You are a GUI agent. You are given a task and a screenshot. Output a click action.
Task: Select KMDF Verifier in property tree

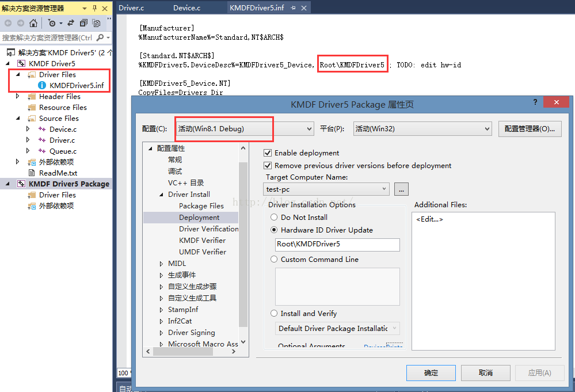[x=202, y=240]
